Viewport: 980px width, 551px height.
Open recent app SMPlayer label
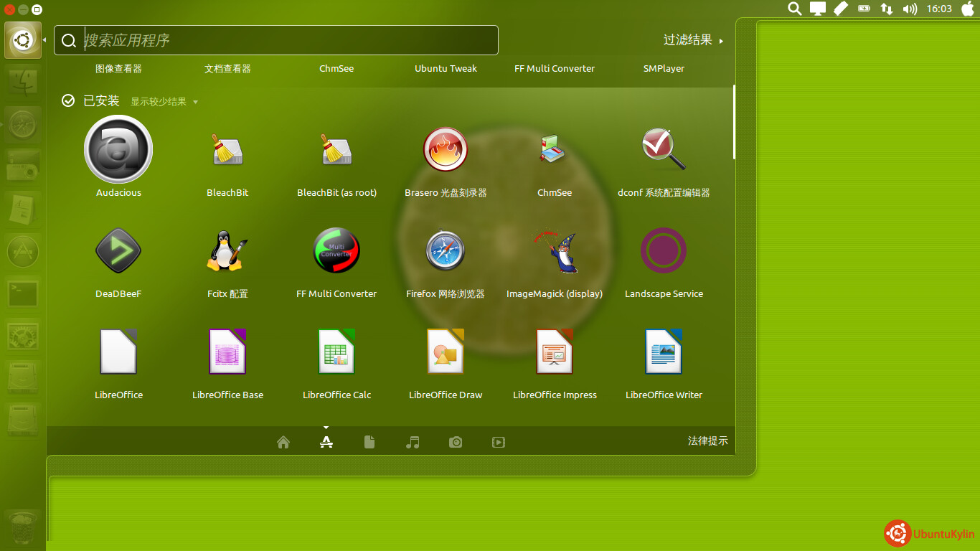point(664,69)
